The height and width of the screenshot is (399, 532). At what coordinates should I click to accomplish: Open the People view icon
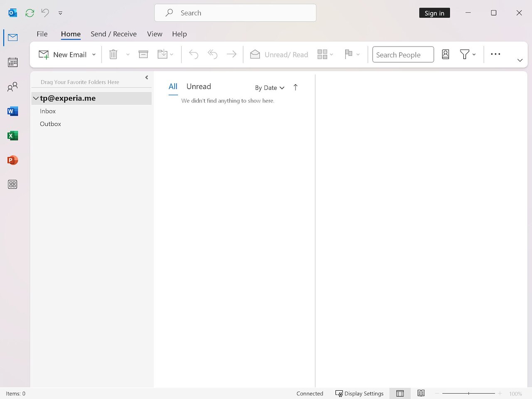coord(12,86)
